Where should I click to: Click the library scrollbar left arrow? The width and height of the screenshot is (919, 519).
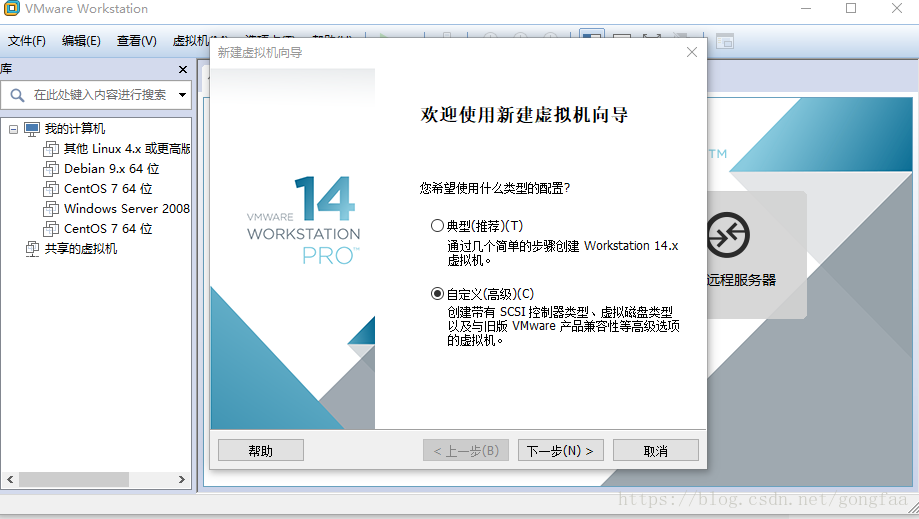[x=10, y=479]
